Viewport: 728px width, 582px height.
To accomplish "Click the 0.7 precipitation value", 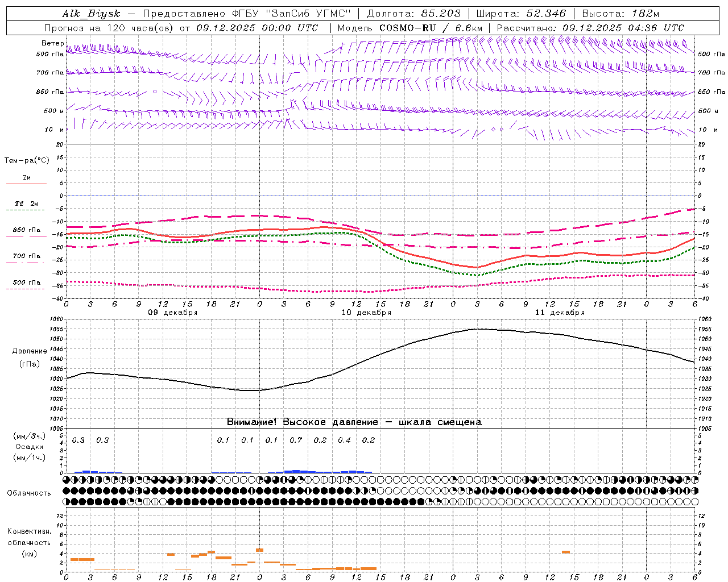I will (296, 440).
